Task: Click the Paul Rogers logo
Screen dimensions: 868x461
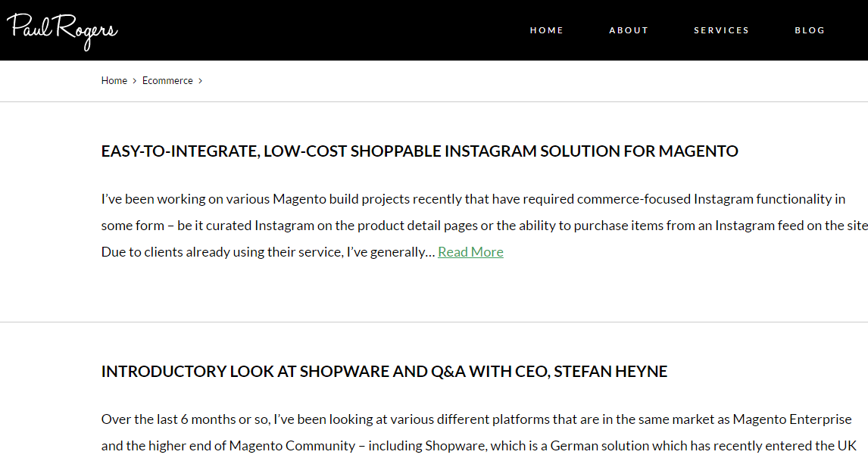Action: tap(62, 31)
